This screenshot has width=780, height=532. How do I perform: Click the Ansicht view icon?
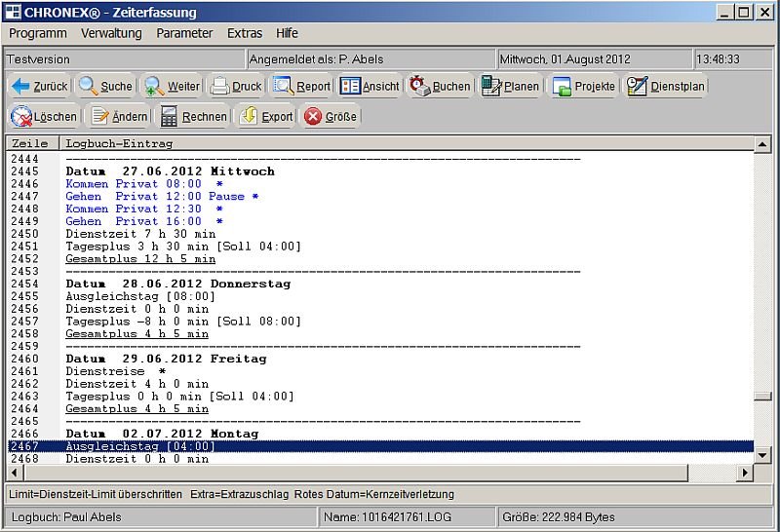coord(350,86)
